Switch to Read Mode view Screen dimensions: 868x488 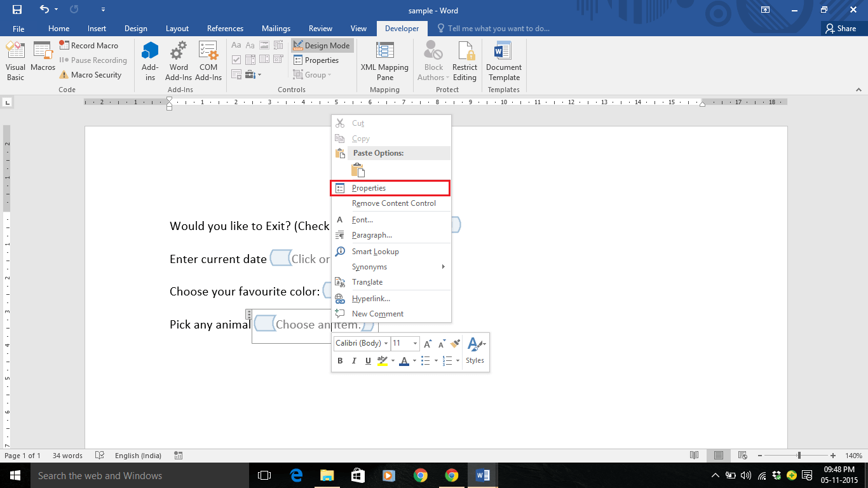[x=695, y=456]
